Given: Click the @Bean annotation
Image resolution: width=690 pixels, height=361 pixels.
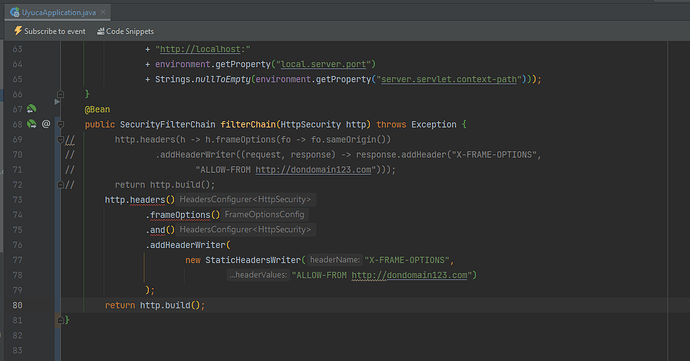Looking at the screenshot, I should point(97,110).
